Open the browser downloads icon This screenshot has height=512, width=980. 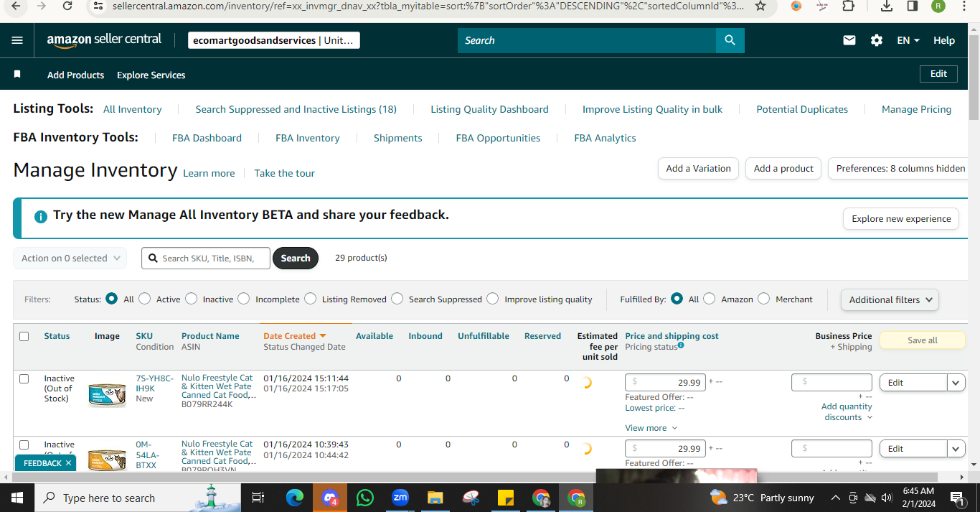887,6
